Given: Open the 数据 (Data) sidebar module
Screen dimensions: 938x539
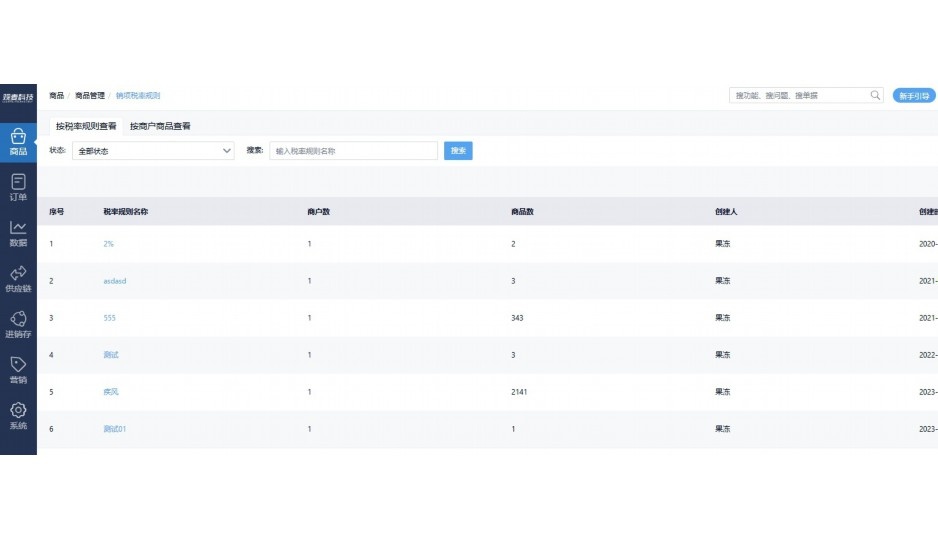Looking at the screenshot, I should coord(18,233).
